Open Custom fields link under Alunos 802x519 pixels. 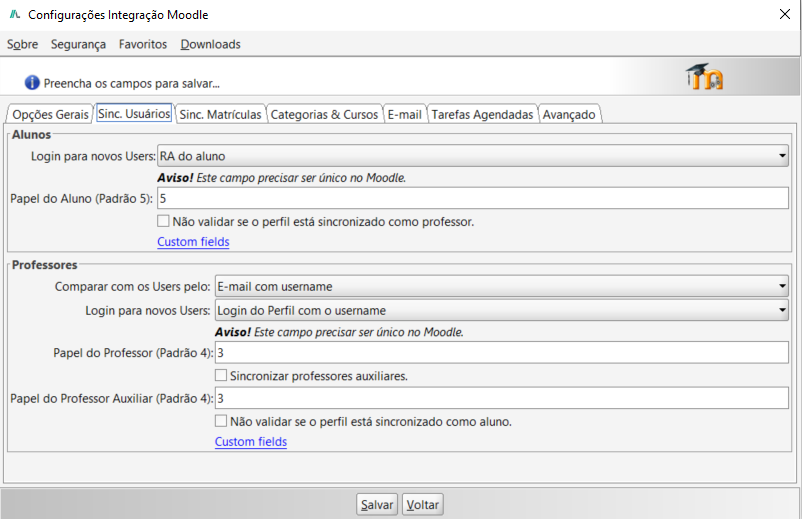click(x=193, y=241)
